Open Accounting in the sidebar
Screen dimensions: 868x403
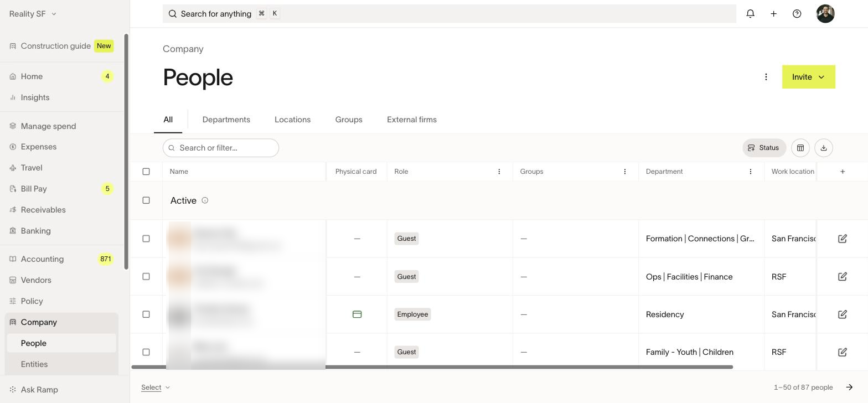pyautogui.click(x=61, y=259)
